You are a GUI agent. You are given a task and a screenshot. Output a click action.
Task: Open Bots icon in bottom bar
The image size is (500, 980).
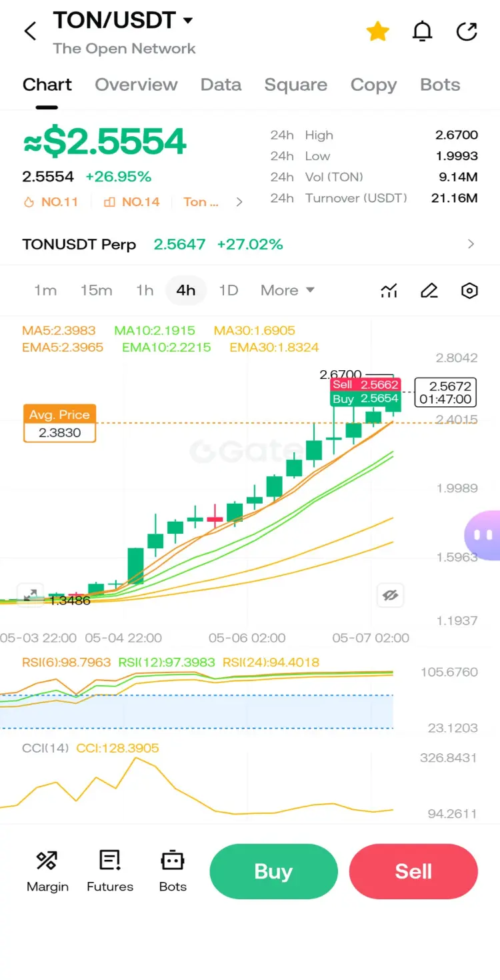[x=173, y=871]
